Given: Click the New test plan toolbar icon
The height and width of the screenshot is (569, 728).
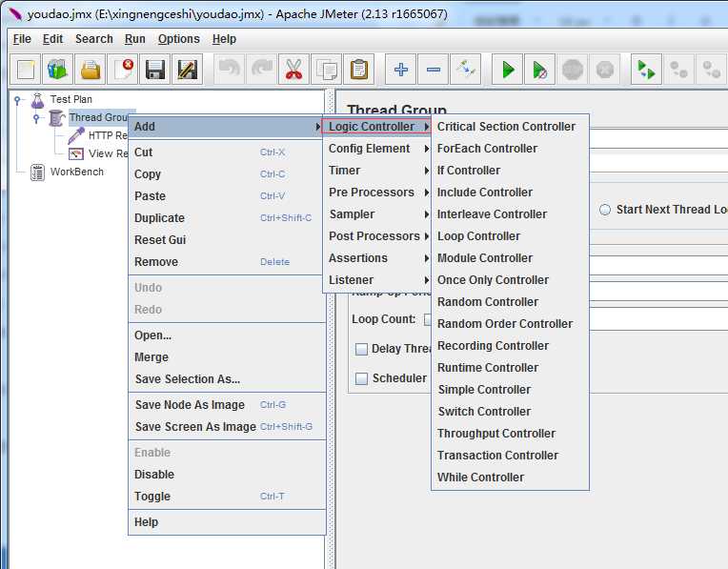Looking at the screenshot, I should pyautogui.click(x=26, y=70).
